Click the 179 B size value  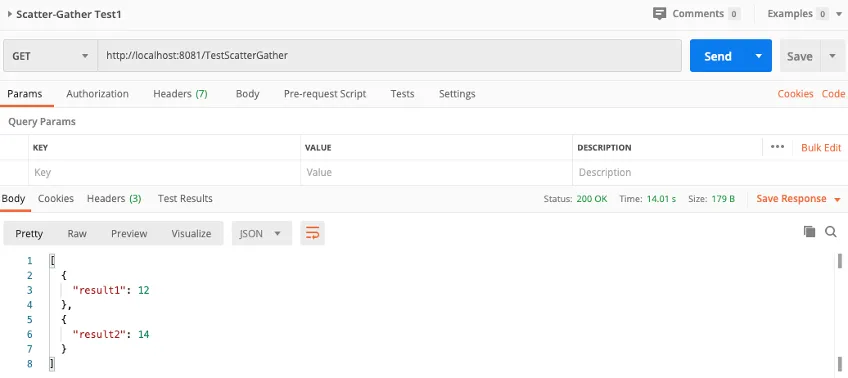coord(723,199)
